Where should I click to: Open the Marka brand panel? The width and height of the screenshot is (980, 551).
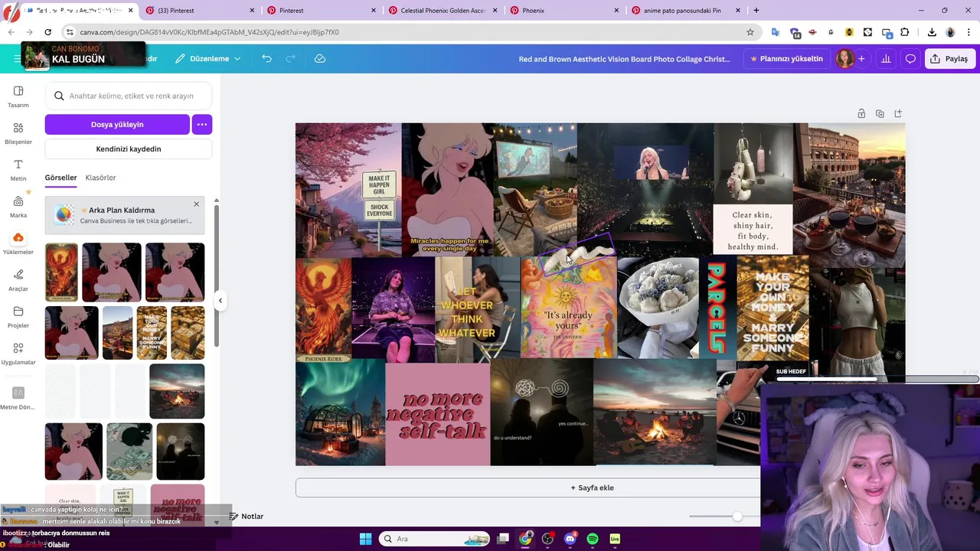point(18,207)
